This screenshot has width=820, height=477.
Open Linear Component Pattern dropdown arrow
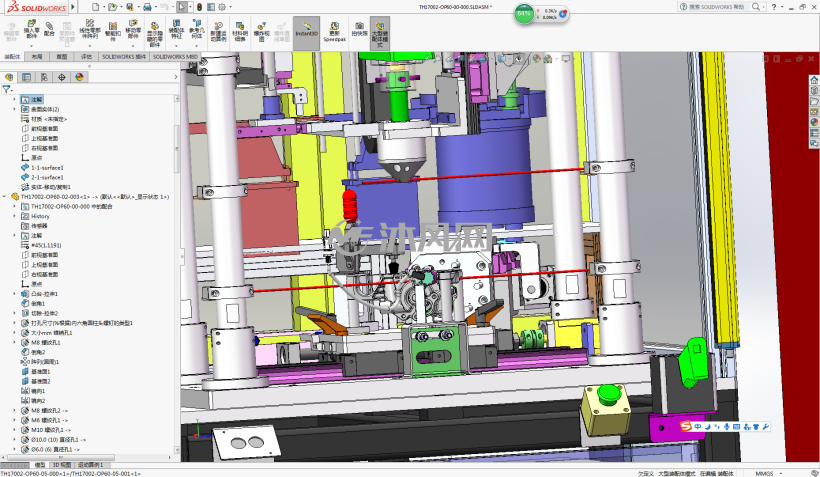[x=90, y=46]
